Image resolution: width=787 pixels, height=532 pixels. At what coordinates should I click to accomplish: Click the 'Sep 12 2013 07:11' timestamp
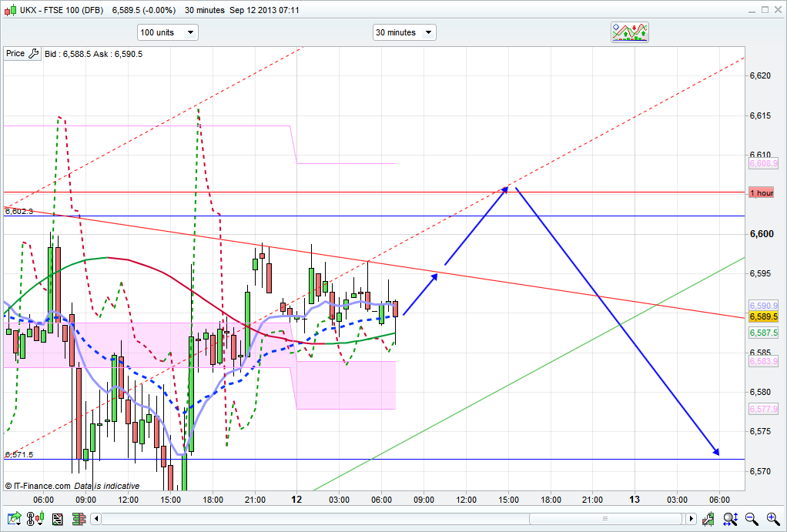click(264, 10)
